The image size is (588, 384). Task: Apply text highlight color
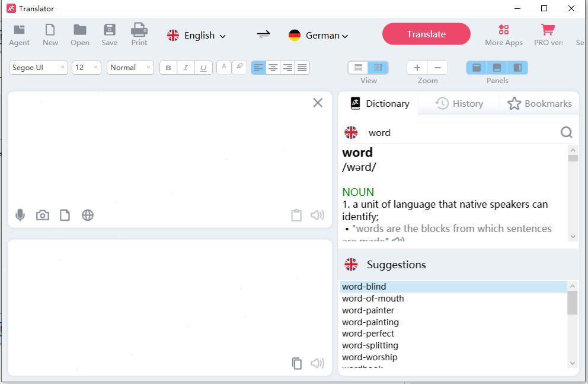[x=239, y=67]
